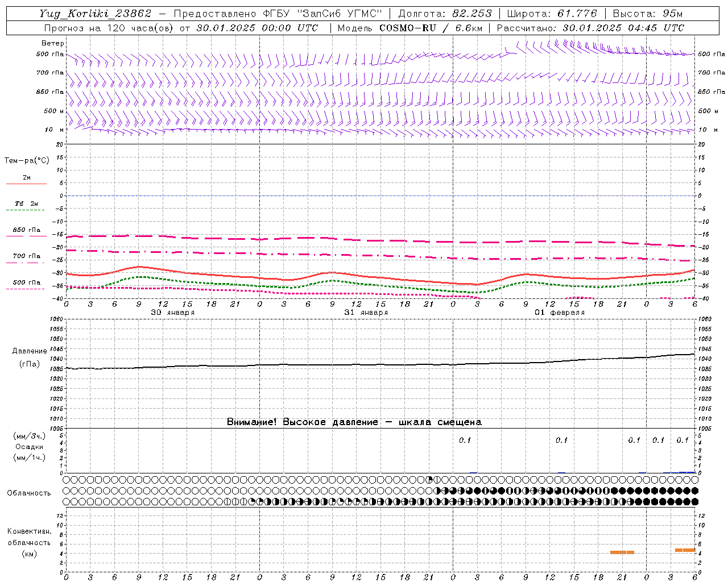Select the 500 гПа legend entry below Тем-ра

point(26,284)
